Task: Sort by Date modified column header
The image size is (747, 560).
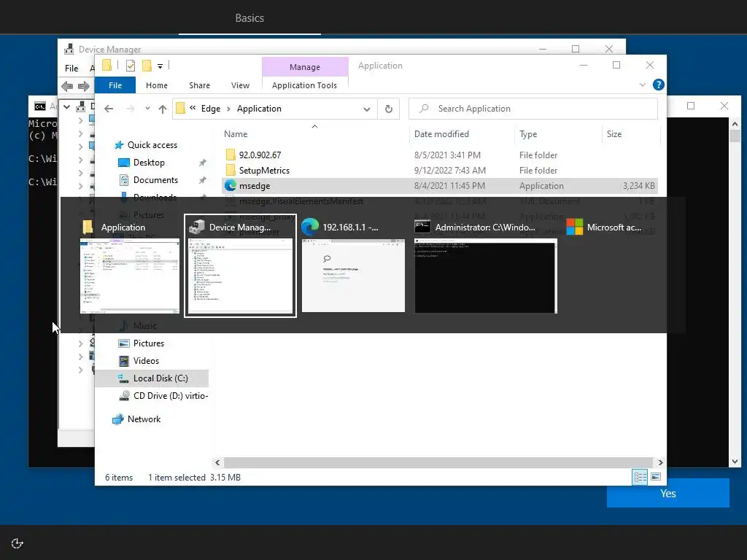Action: click(441, 134)
